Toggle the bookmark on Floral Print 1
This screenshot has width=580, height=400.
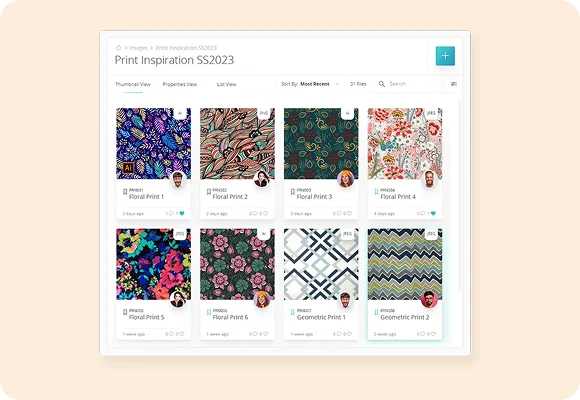pyautogui.click(x=125, y=192)
